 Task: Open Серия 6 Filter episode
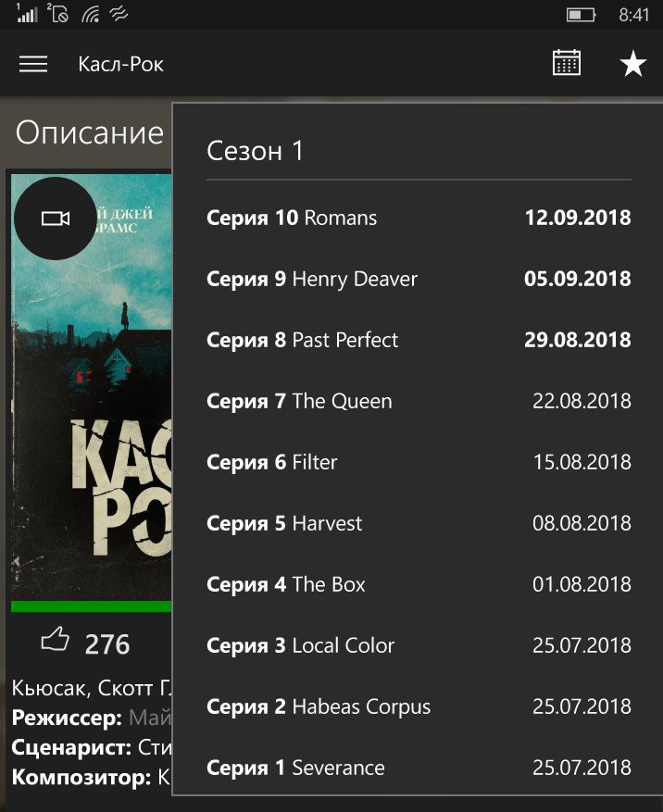click(x=419, y=462)
